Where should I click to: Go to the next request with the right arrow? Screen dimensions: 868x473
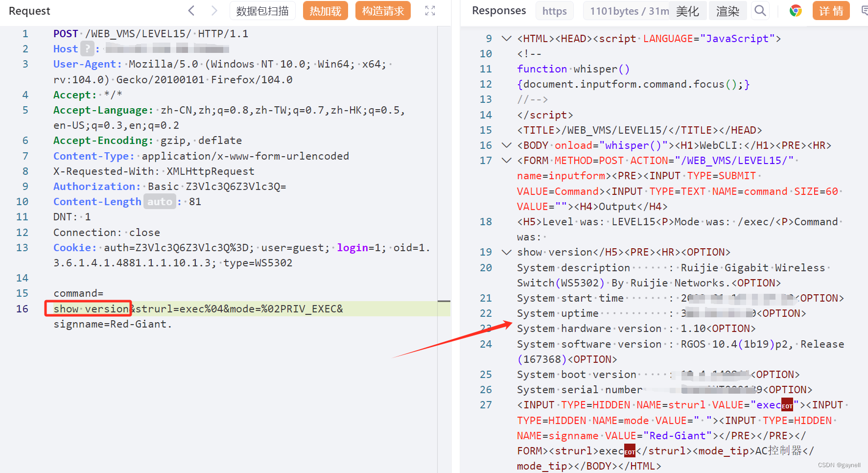click(x=214, y=11)
